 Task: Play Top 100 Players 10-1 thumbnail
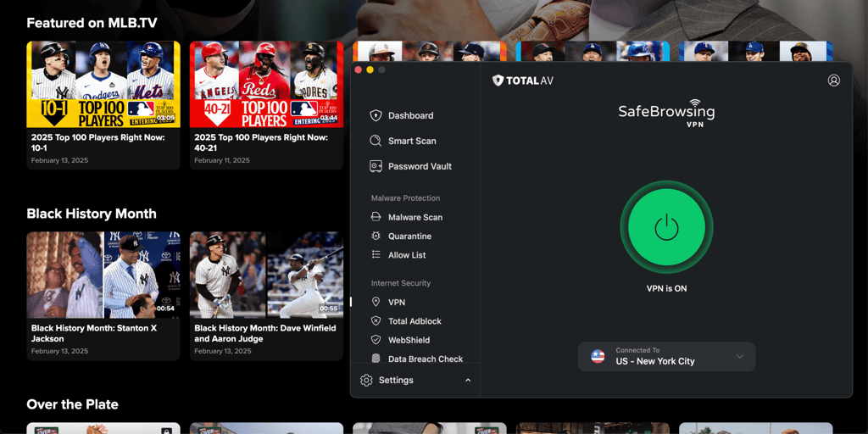point(103,84)
